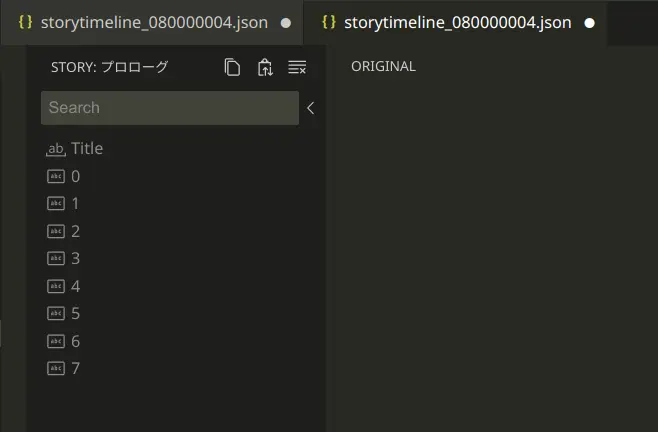Click the unsaved dot on the left tab

pos(287,22)
